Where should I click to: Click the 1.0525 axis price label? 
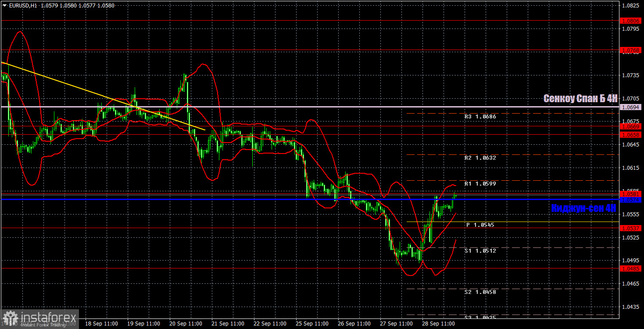[x=631, y=237]
